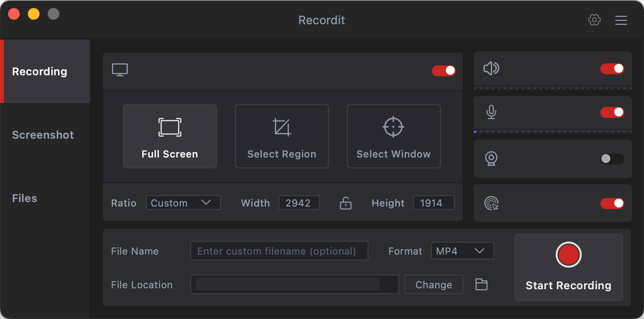Choose the Select Region crop icon

point(282,127)
